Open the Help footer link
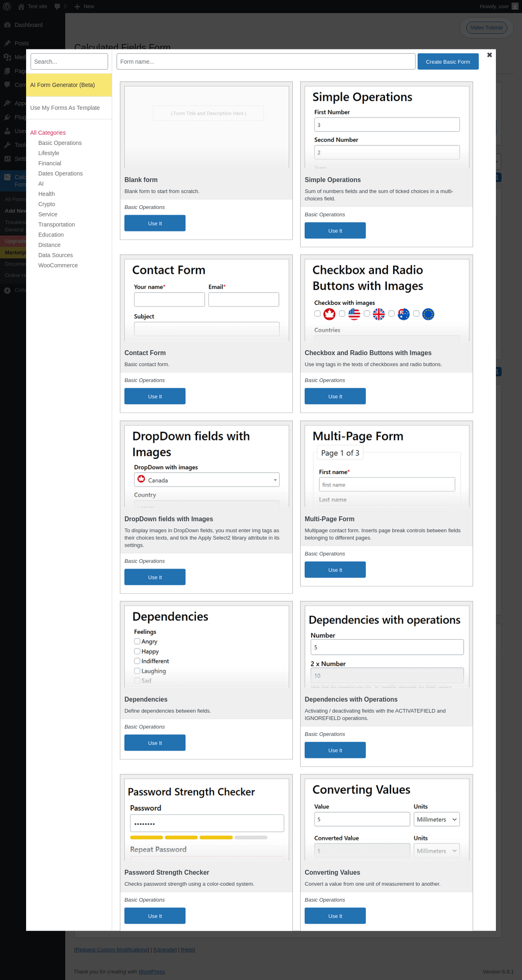The height and width of the screenshot is (980, 522). coord(188,950)
